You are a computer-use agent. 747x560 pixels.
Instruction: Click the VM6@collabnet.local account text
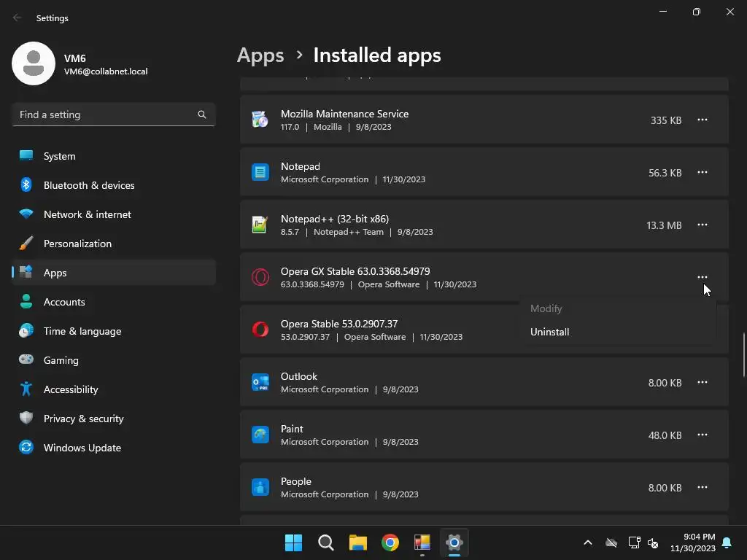click(x=106, y=71)
